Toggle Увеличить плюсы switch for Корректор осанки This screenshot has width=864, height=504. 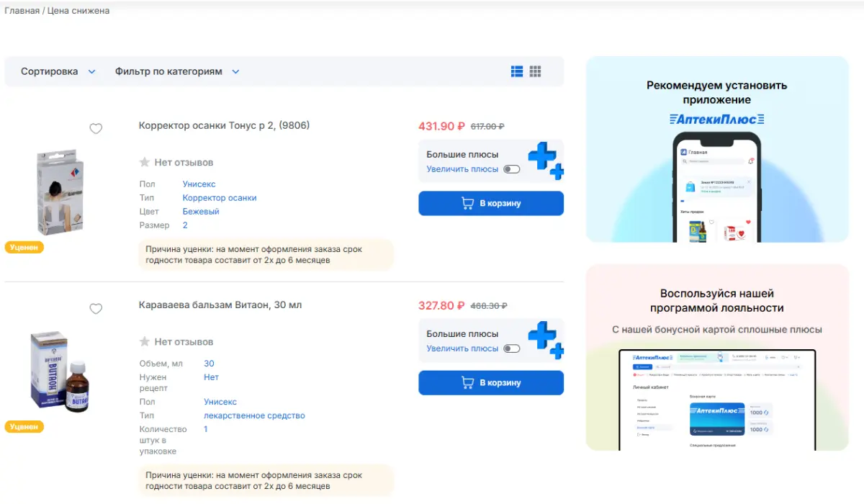coord(511,169)
